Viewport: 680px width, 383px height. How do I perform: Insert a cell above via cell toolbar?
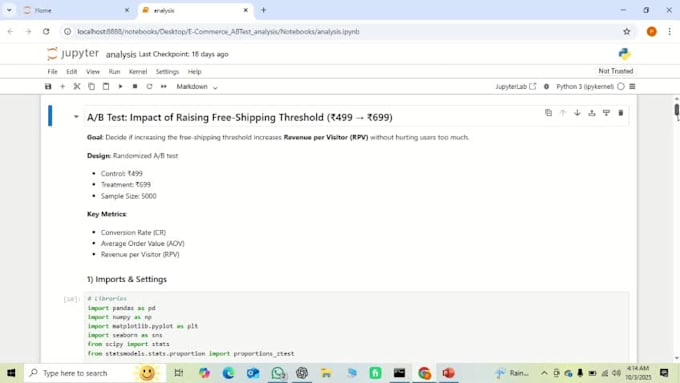point(592,113)
